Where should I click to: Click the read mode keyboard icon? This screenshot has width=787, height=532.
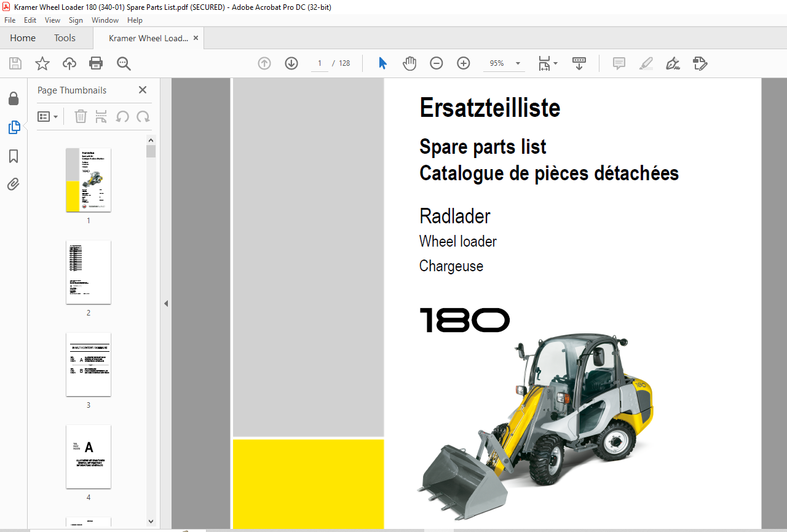pos(579,63)
